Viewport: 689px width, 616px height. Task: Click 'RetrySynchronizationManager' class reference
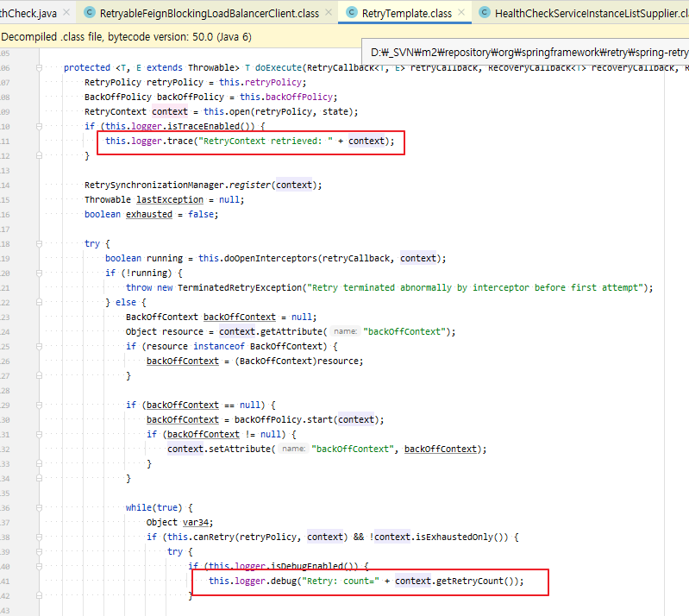(154, 185)
